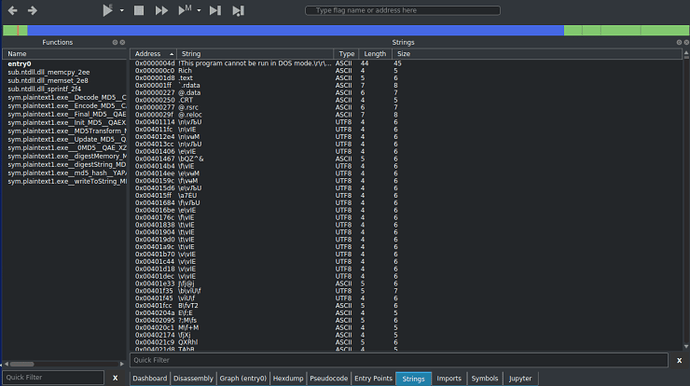Select the '@.data' string row
This screenshot has height=386, width=690.
(x=406, y=92)
